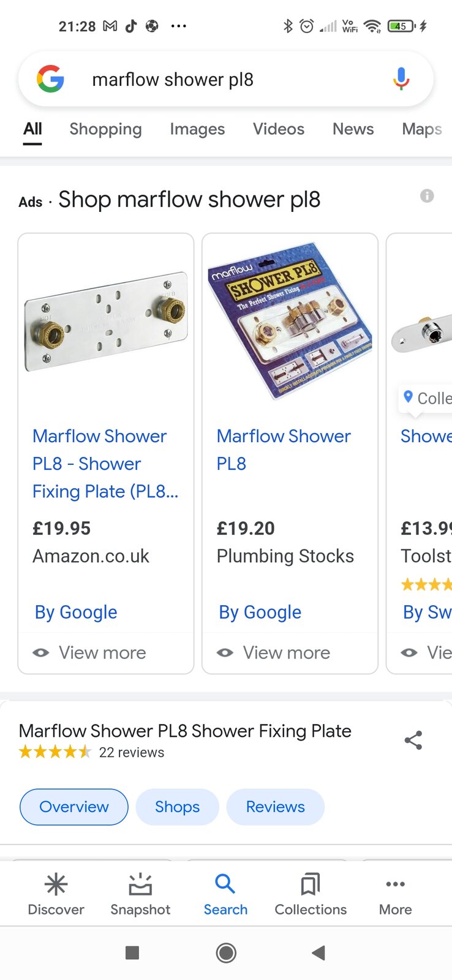Tap the More menu in bottom bar

click(395, 894)
